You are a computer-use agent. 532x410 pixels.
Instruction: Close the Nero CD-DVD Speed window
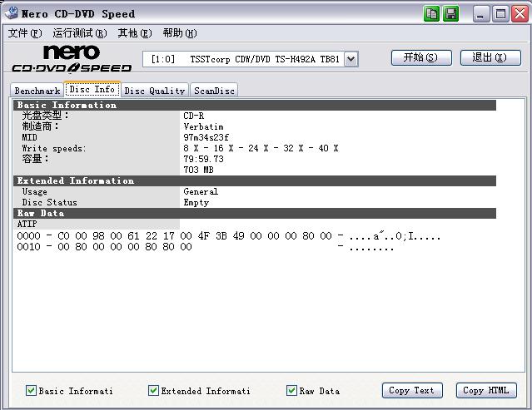(x=520, y=14)
